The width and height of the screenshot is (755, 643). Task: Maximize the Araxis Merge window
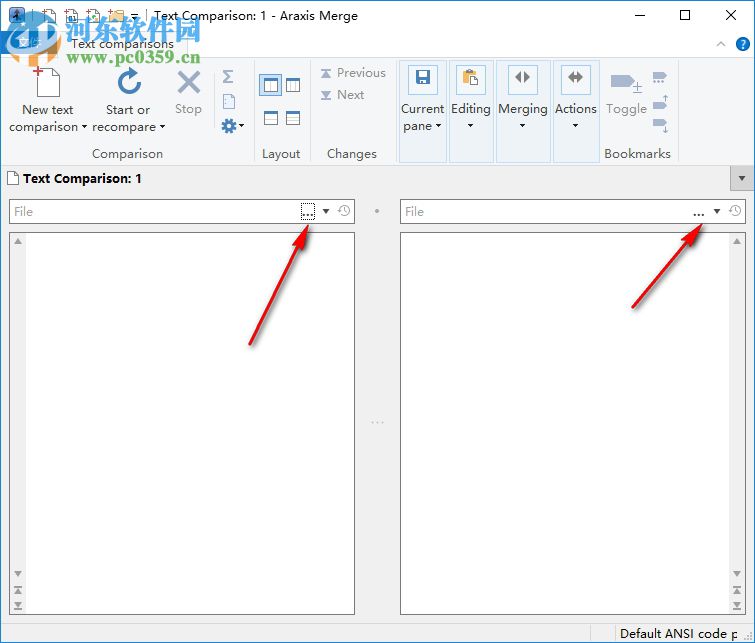pos(685,15)
